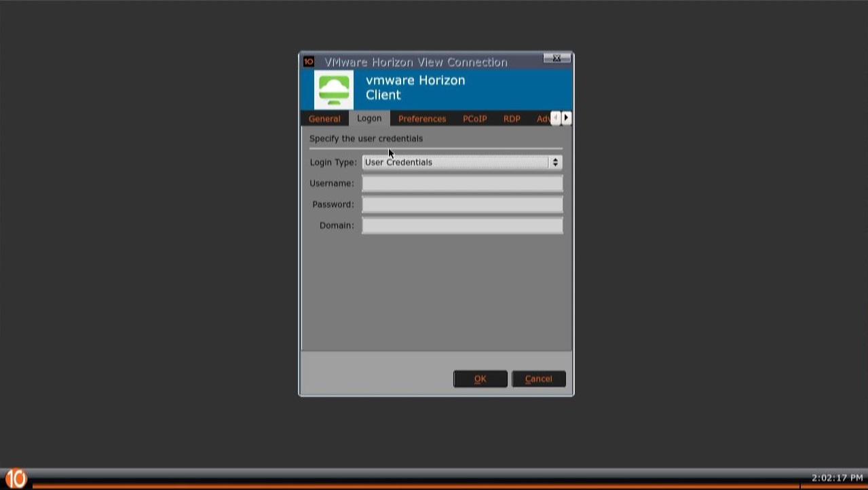Click the taskbar clock showing 2:02:17 PM

coord(837,478)
